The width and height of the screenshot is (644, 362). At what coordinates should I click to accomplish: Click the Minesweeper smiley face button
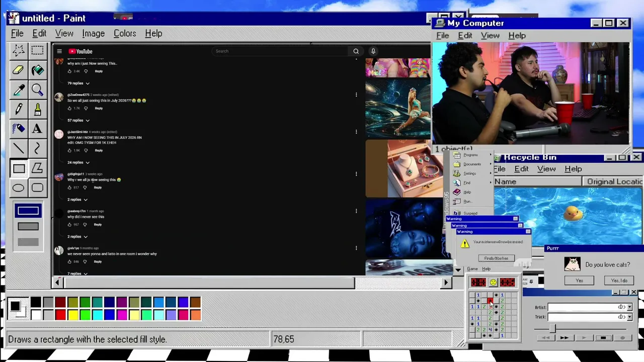493,282
